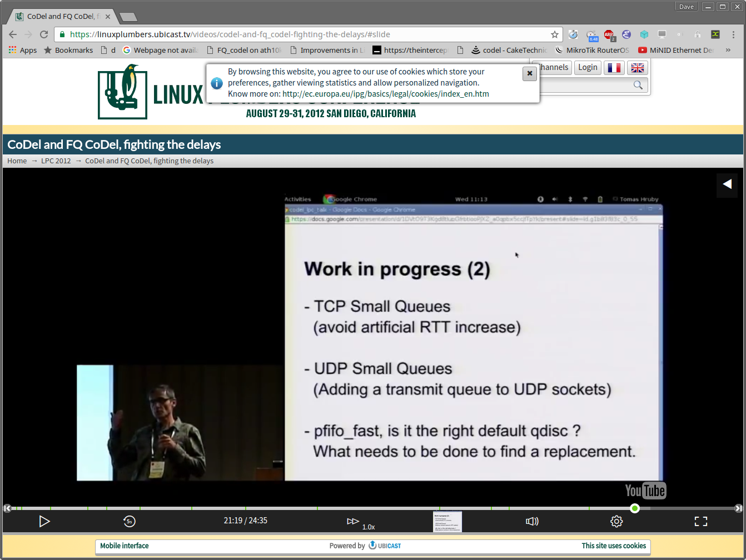Click the Login button
The width and height of the screenshot is (746, 560).
588,67
